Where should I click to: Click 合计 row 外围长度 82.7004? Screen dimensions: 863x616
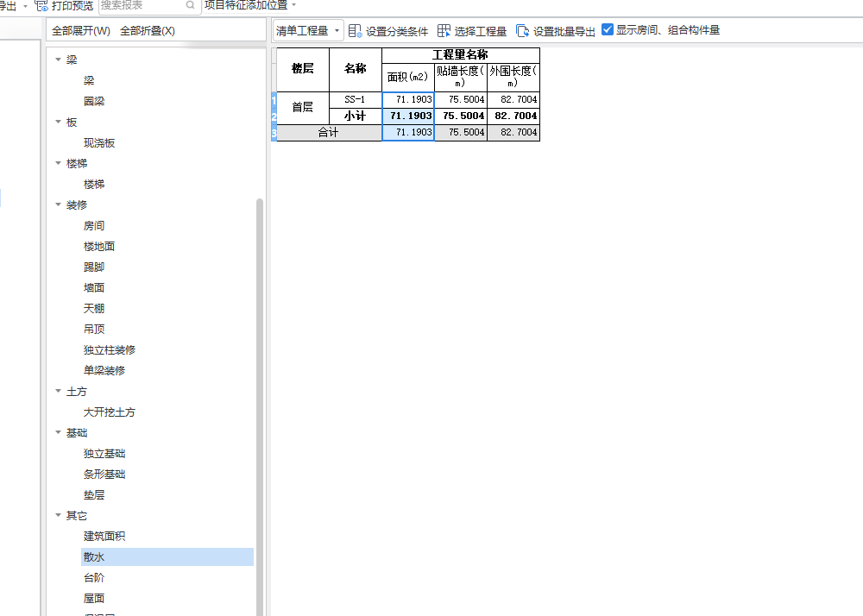[513, 133]
